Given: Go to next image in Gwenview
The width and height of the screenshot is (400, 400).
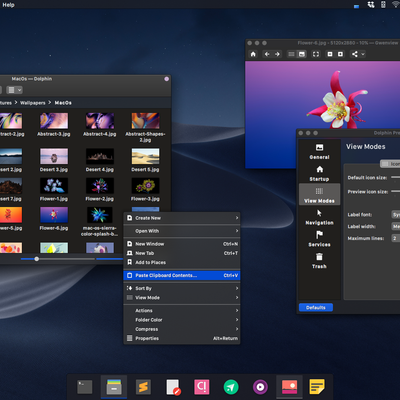Looking at the screenshot, I should (277, 54).
